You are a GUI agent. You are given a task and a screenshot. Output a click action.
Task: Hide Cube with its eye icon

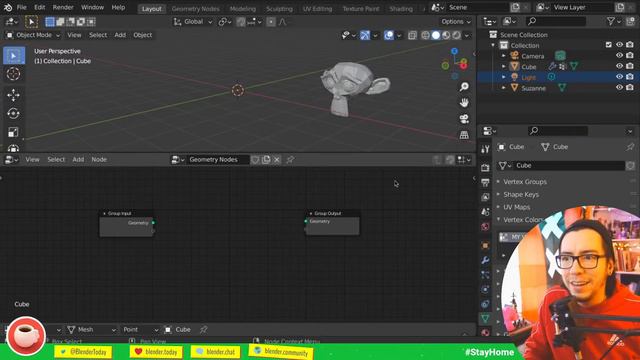(620, 66)
